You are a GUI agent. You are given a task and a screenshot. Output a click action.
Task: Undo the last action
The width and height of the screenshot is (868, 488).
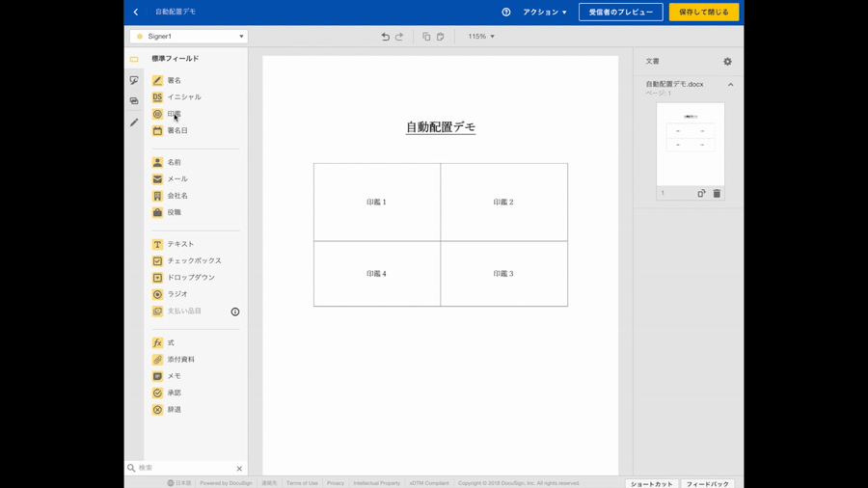point(385,37)
